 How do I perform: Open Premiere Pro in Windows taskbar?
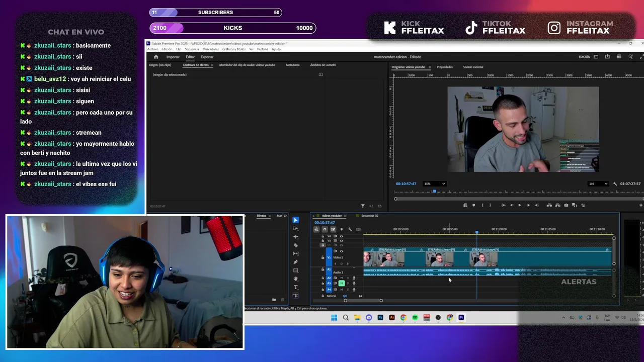click(461, 318)
